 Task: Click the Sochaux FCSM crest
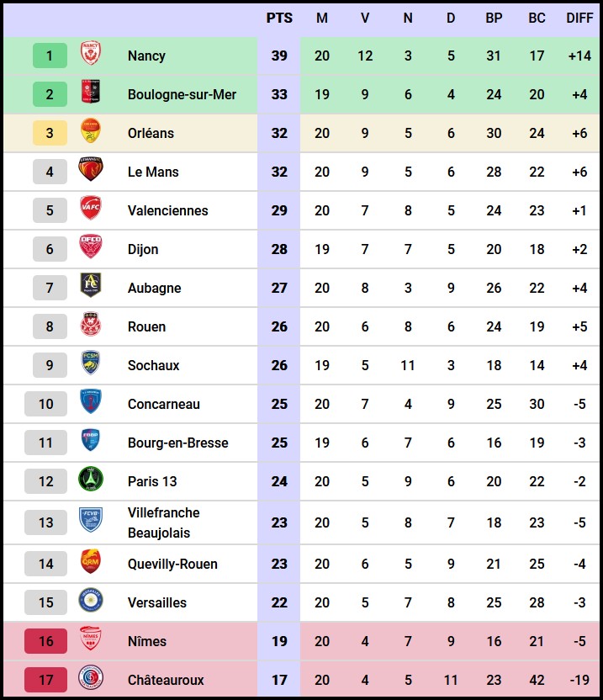coord(91,365)
